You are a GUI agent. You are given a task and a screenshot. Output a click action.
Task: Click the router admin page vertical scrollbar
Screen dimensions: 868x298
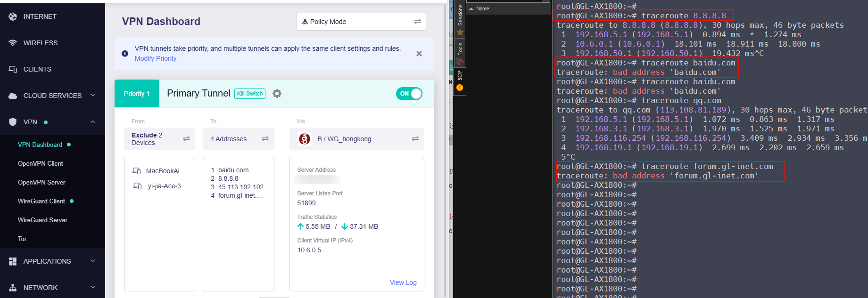tap(446, 151)
